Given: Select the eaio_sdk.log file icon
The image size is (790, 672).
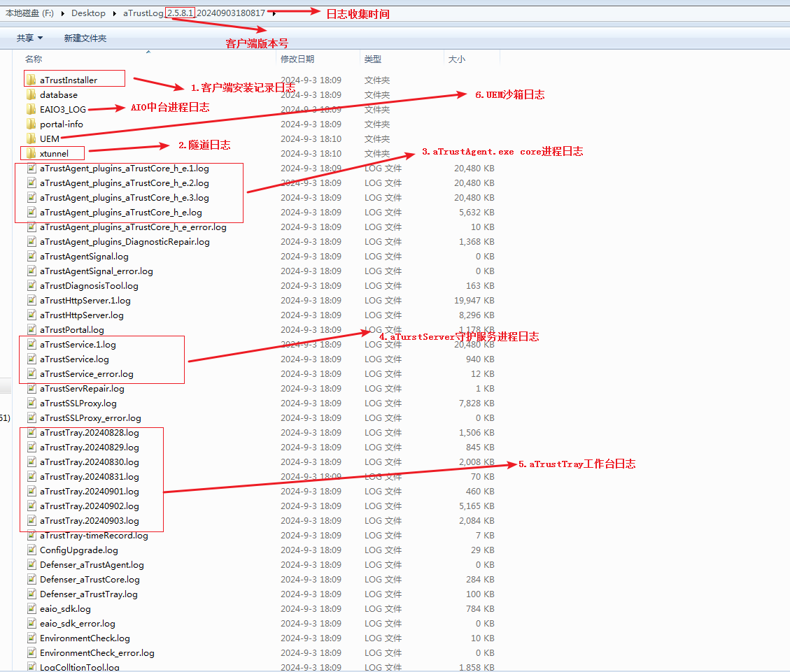Looking at the screenshot, I should 31,608.
